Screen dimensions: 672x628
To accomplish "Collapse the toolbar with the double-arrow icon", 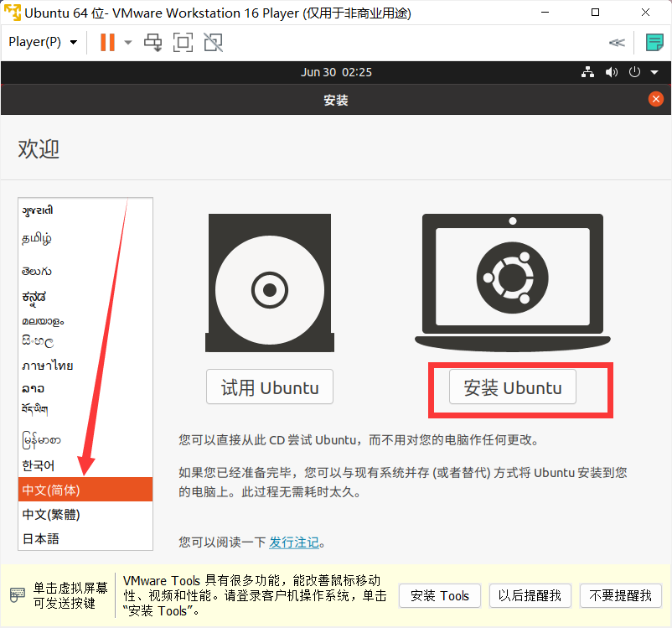I will [x=617, y=42].
